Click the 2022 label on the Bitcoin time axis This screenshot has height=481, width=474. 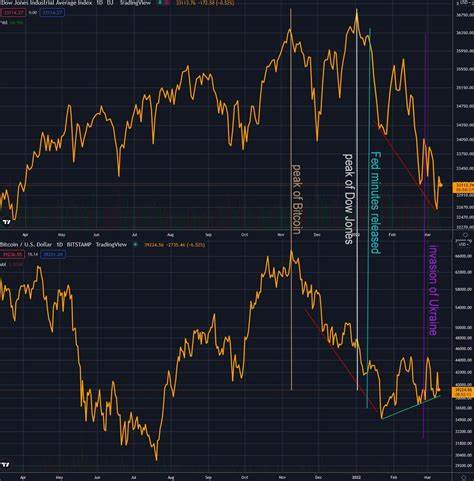pyautogui.click(x=356, y=477)
